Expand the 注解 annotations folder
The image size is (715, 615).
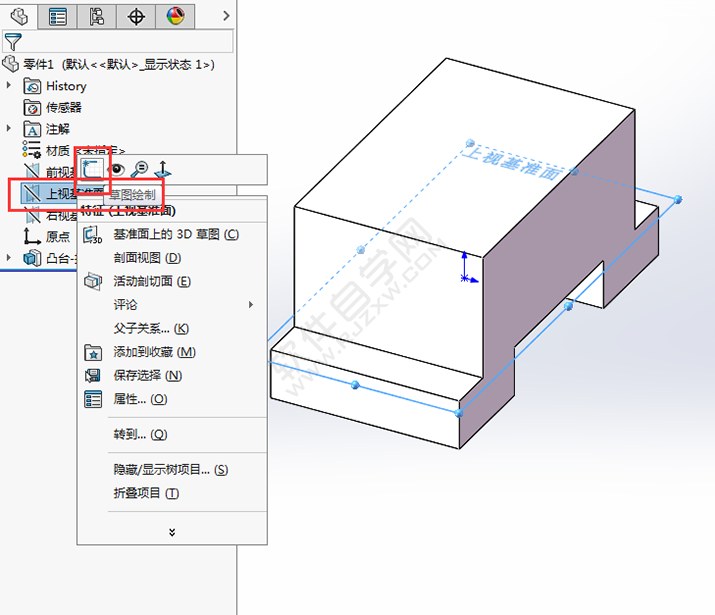click(8, 128)
